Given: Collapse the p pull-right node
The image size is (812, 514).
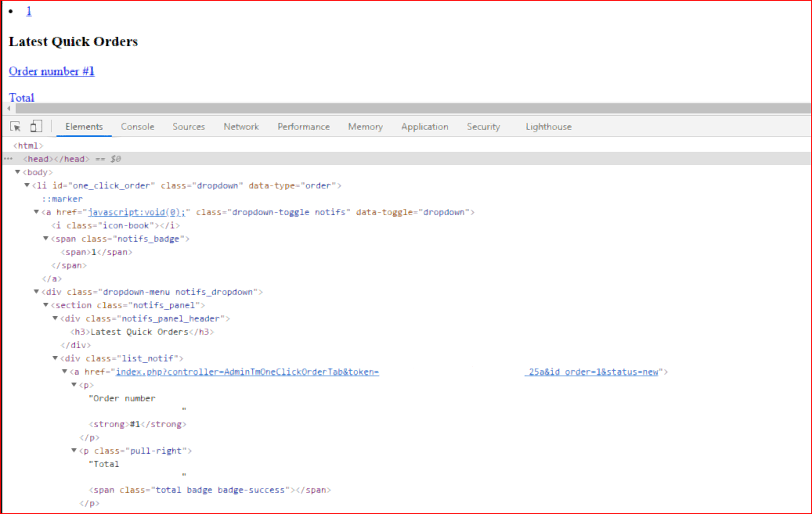Looking at the screenshot, I should point(74,451).
